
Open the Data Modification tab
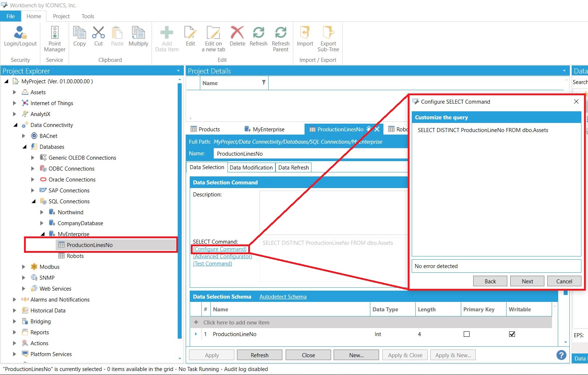(x=251, y=167)
